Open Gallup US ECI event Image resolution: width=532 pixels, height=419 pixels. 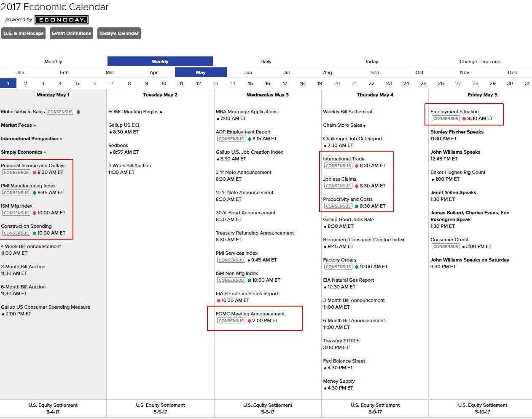(124, 125)
